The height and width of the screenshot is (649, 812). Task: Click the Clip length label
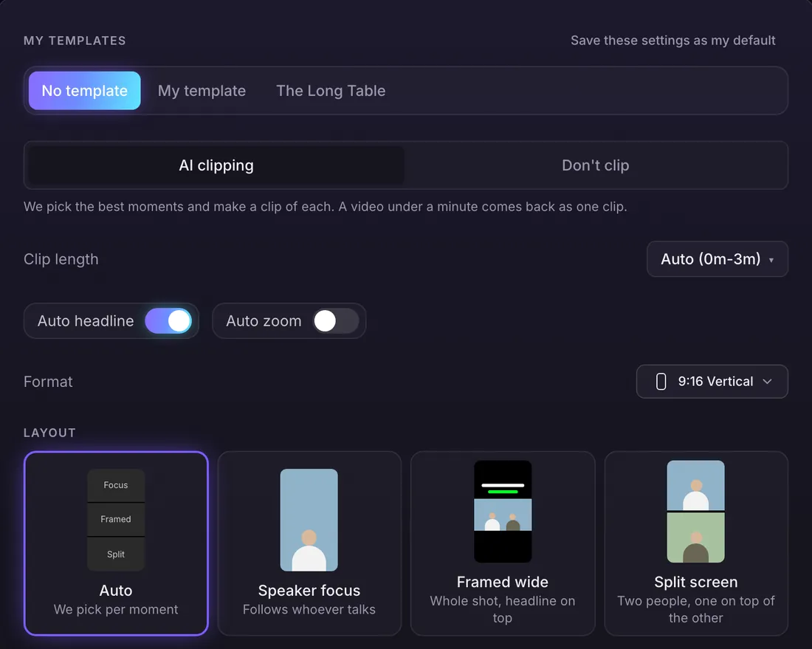pos(61,259)
